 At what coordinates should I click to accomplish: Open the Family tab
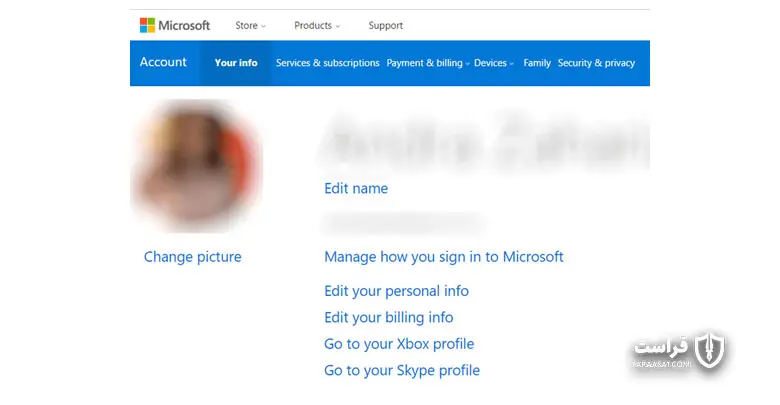537,63
